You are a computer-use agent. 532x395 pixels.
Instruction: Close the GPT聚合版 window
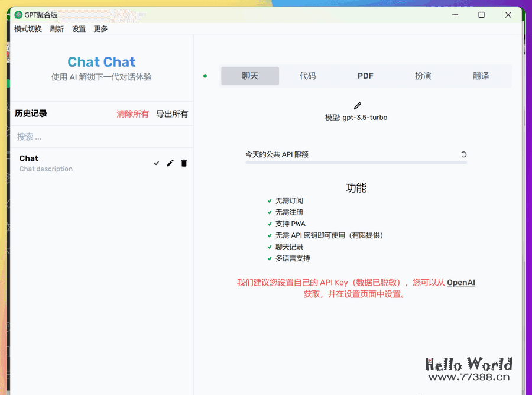(x=508, y=15)
